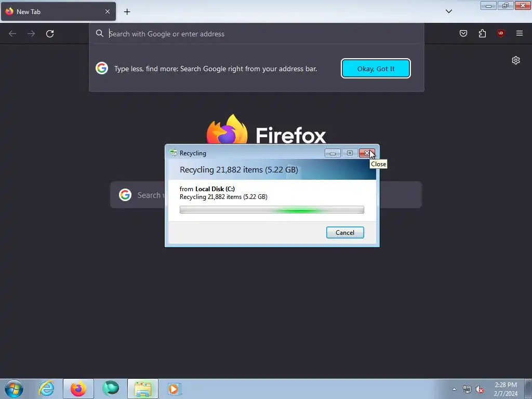Click the Recycling dialog title icon
The height and width of the screenshot is (399, 532).
[174, 153]
